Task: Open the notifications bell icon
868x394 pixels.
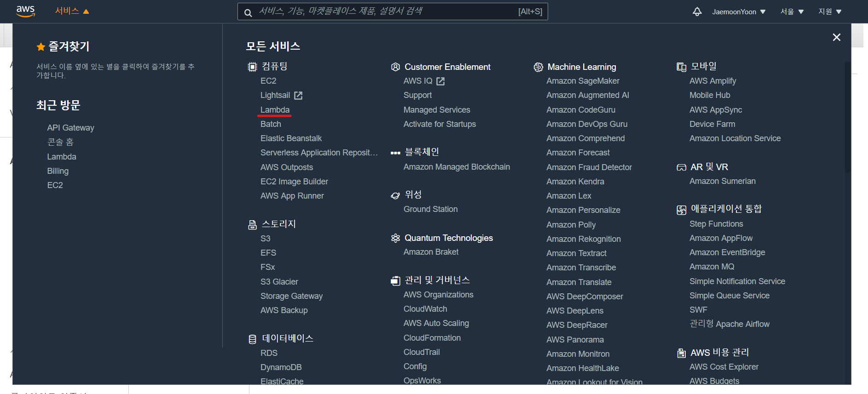Action: click(x=697, y=12)
